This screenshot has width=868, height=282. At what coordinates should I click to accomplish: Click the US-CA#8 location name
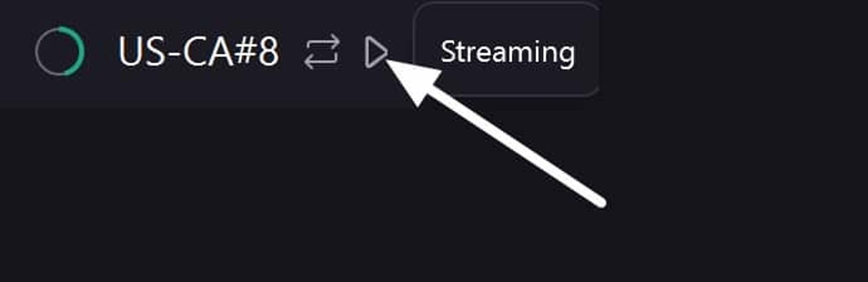click(198, 52)
